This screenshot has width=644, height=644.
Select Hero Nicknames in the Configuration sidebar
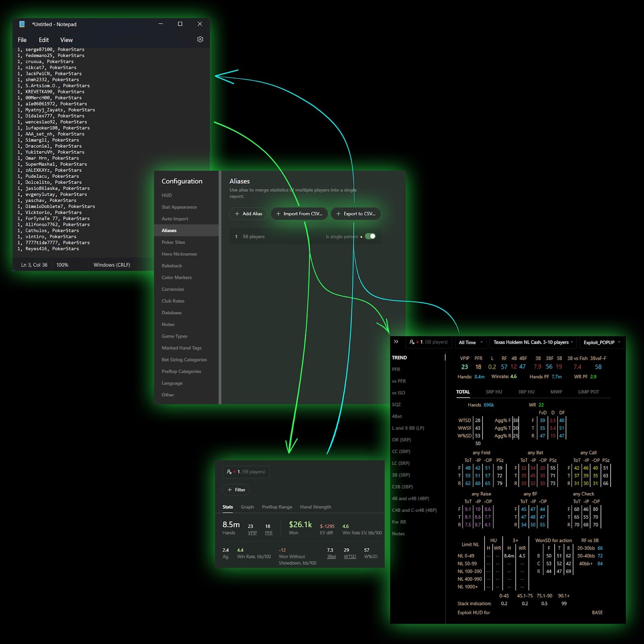tap(179, 254)
